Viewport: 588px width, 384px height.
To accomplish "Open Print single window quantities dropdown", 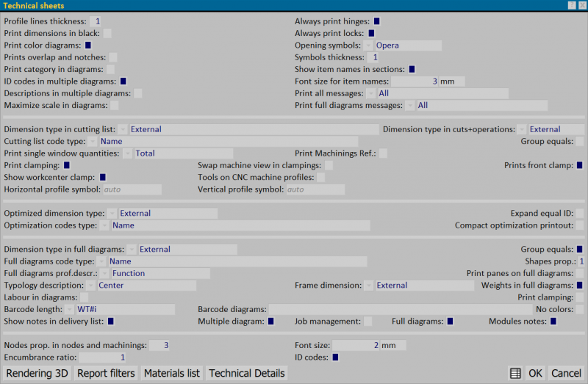I will pyautogui.click(x=127, y=153).
